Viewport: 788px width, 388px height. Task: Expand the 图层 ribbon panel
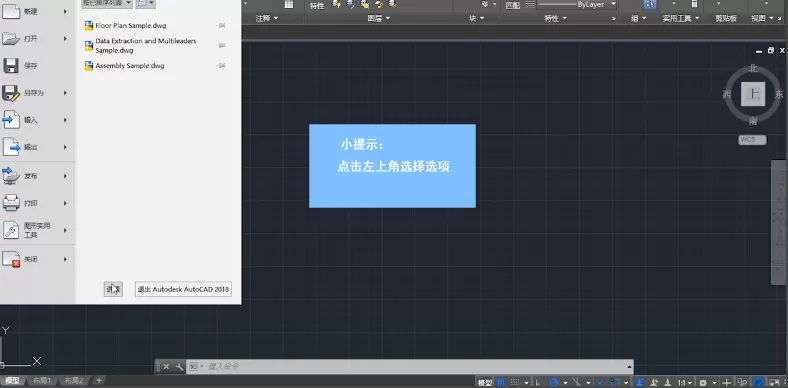(x=379, y=19)
